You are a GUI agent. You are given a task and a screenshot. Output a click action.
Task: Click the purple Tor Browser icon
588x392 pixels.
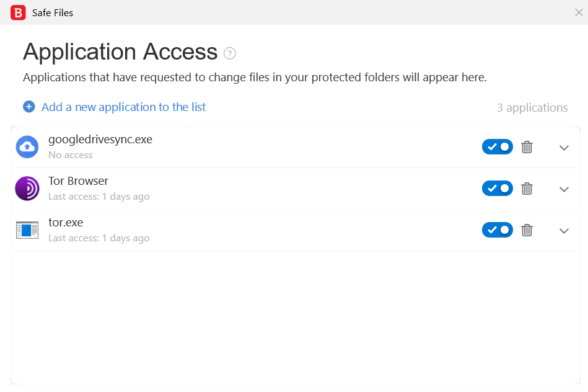pos(27,189)
